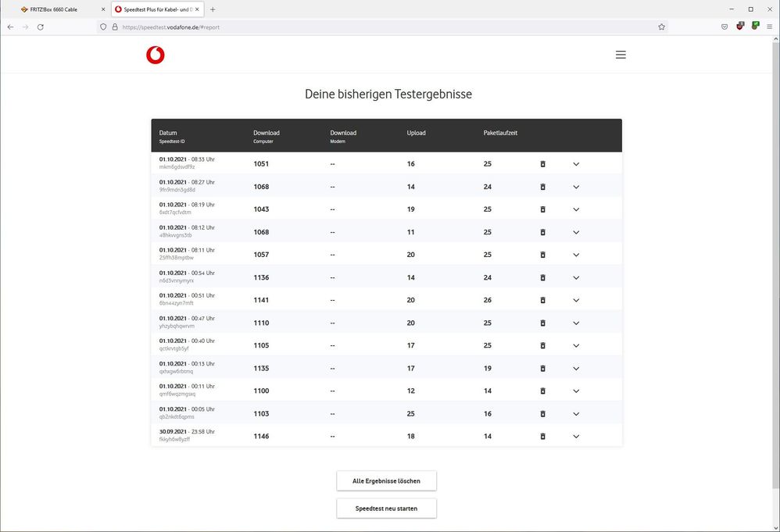Go back to the previous page

click(x=10, y=27)
